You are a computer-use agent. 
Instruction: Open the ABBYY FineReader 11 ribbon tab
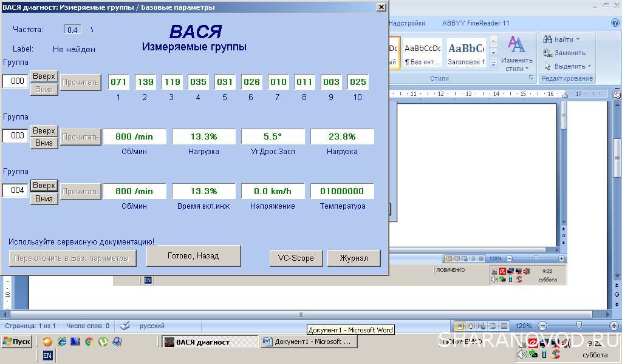click(x=476, y=23)
